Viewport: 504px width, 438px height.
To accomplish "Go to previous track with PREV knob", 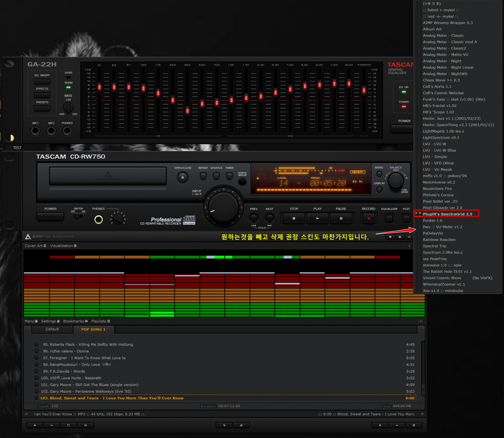I will tap(254, 218).
